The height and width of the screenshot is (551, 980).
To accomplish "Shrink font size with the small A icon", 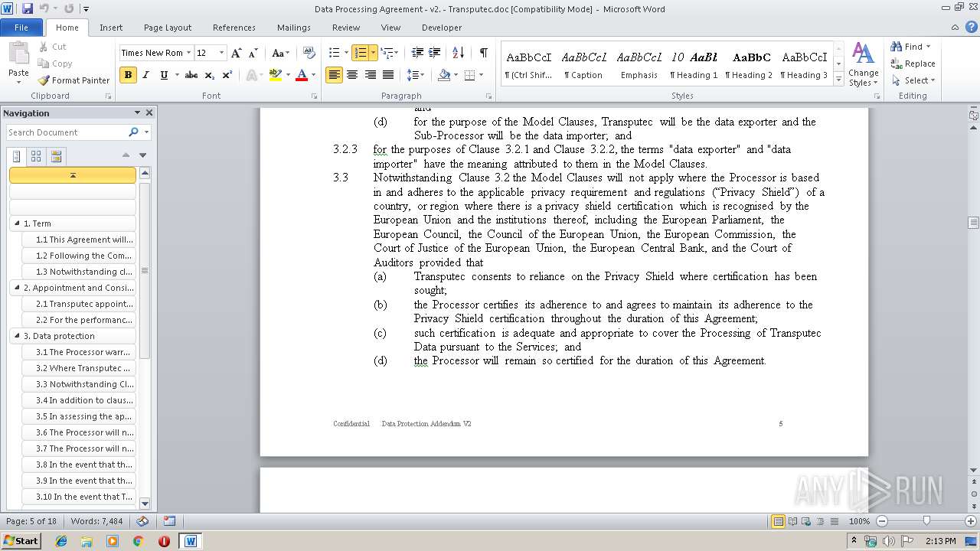I will (252, 53).
